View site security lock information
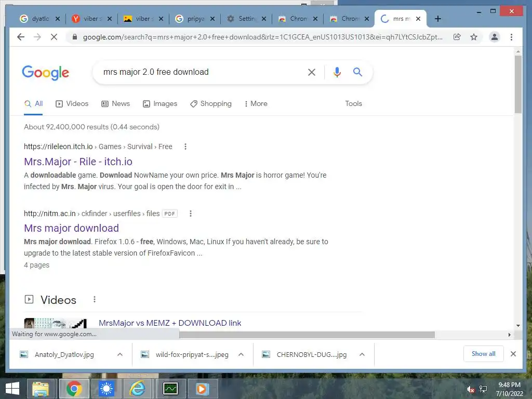This screenshot has height=399, width=532. [75, 37]
